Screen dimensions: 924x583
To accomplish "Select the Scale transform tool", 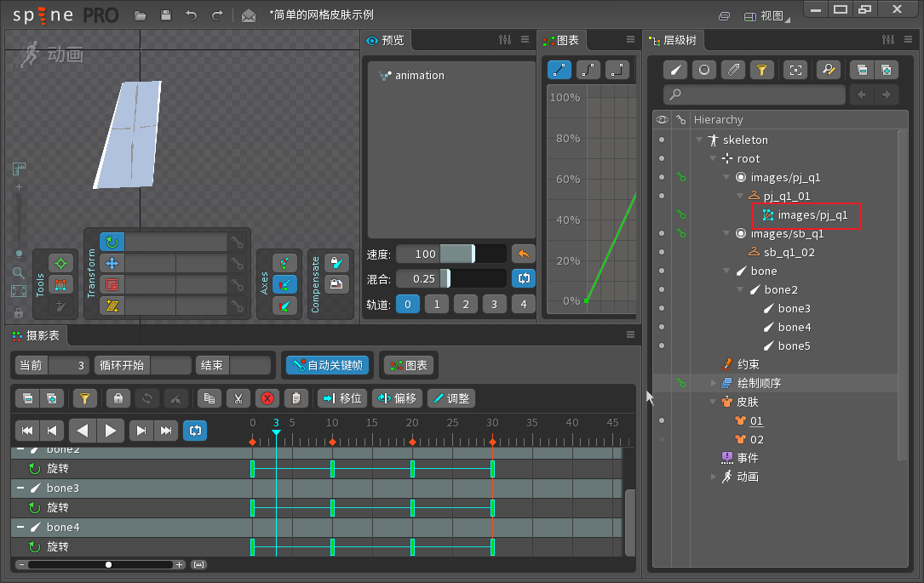I will pos(112,285).
